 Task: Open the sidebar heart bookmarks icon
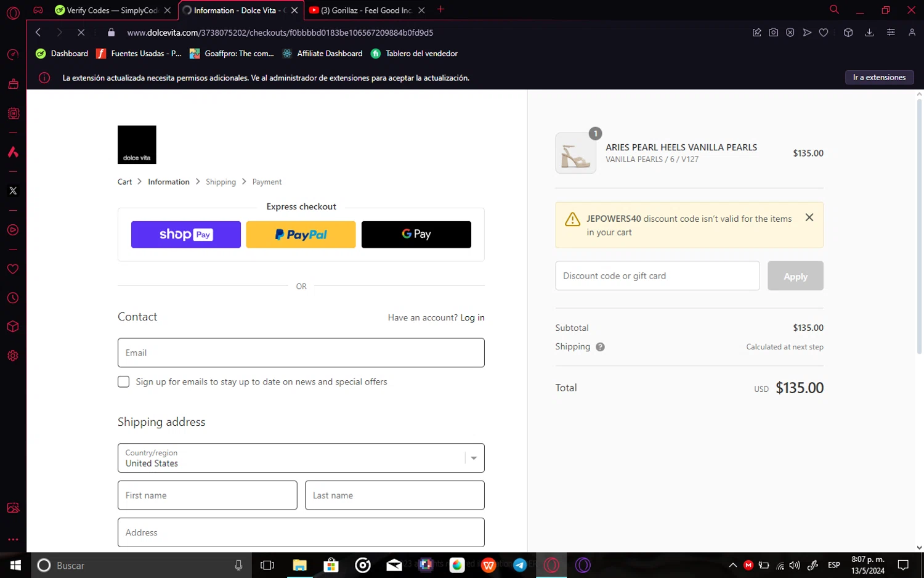click(x=13, y=269)
